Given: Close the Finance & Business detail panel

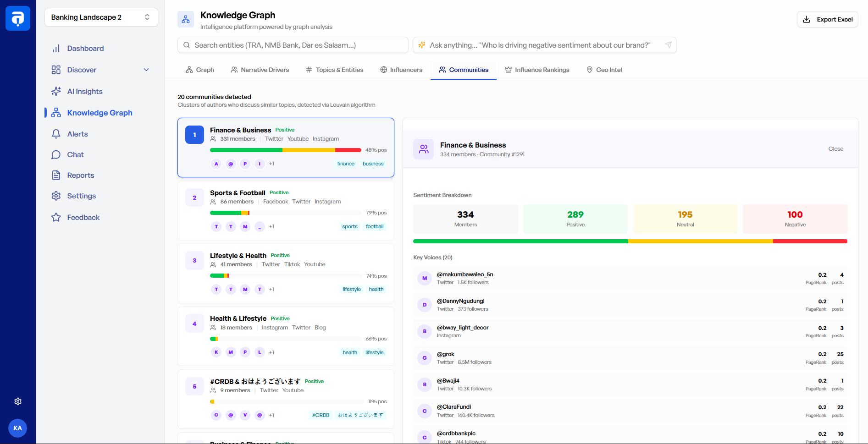Looking at the screenshot, I should (x=835, y=148).
